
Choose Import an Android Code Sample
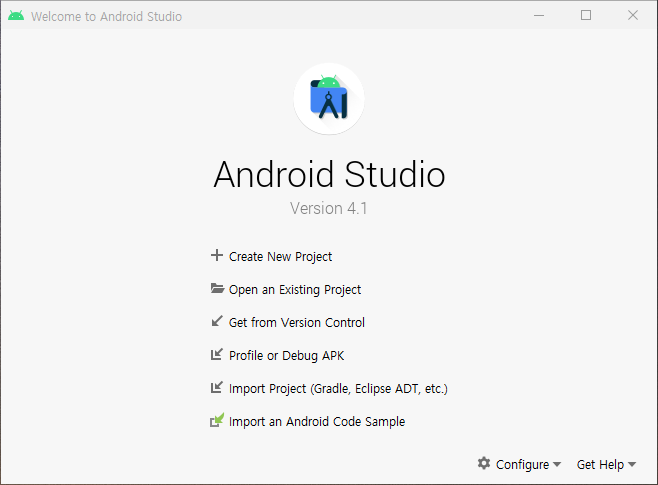coord(317,421)
